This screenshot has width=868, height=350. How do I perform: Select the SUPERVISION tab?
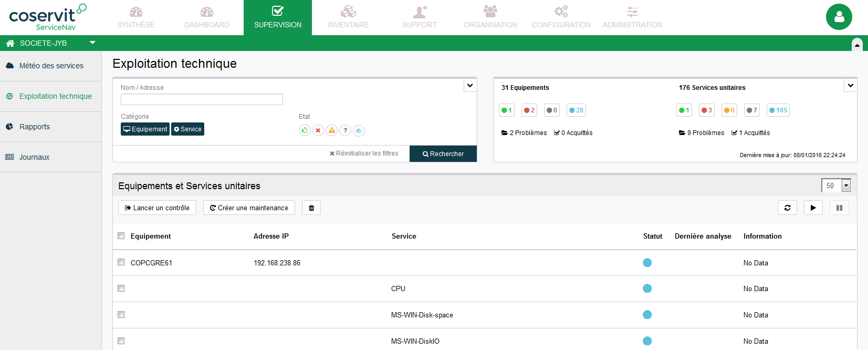[x=278, y=18]
